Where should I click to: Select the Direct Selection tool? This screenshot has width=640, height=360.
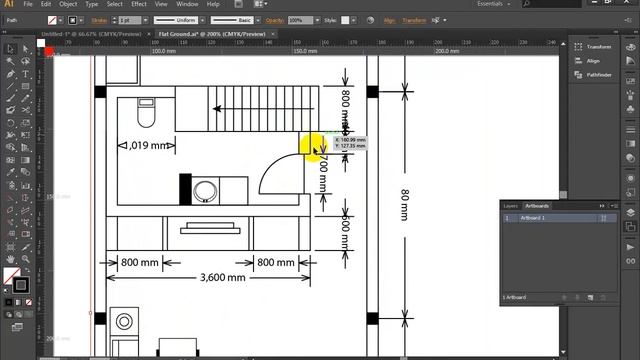tap(25, 49)
